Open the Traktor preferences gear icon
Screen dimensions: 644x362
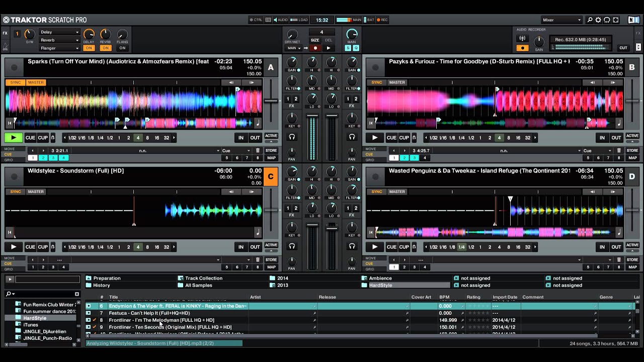pos(598,20)
